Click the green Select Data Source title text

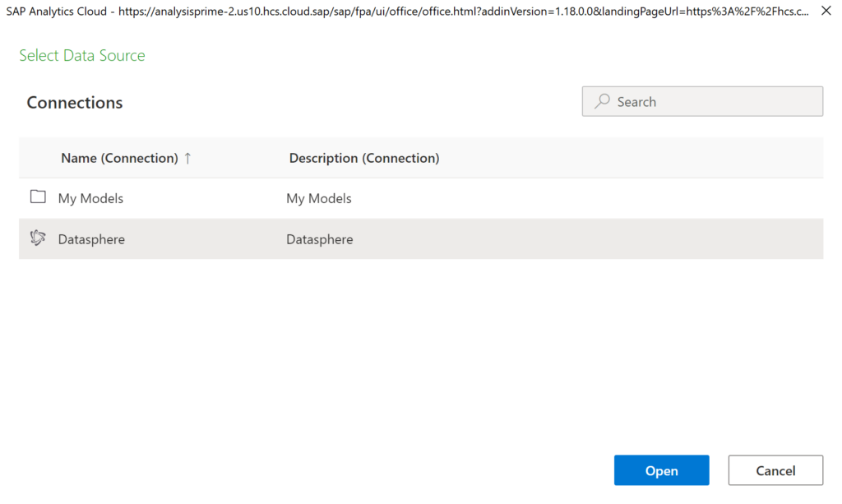pos(81,55)
